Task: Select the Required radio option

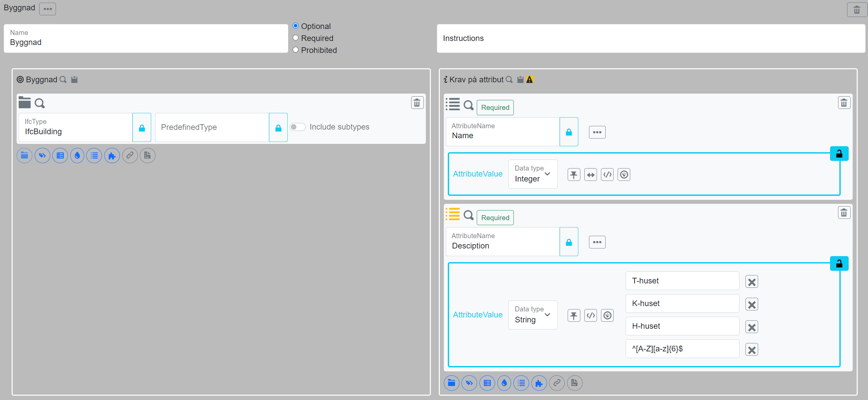Action: pos(296,38)
